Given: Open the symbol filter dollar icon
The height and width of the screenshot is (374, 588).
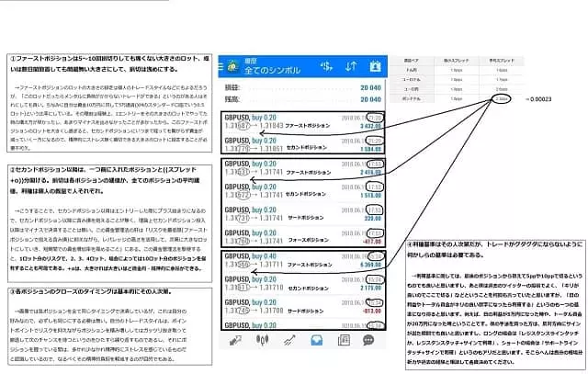Looking at the screenshot, I should pos(326,67).
